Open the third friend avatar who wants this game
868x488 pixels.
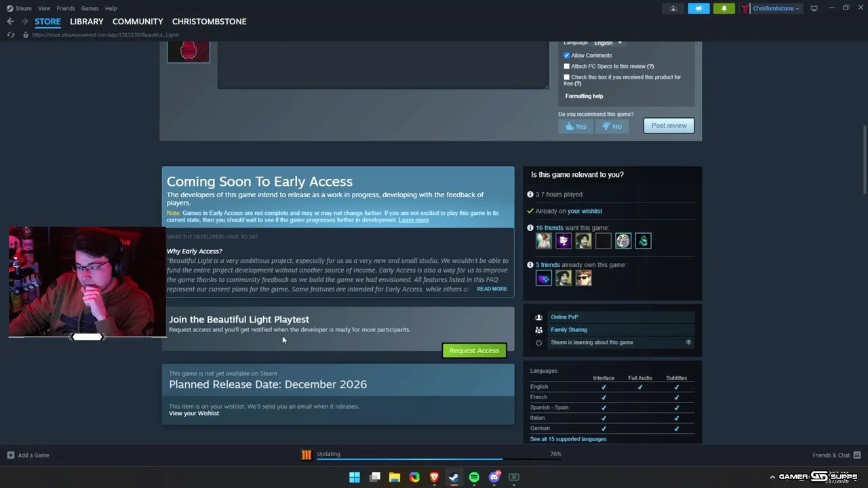[x=583, y=241]
